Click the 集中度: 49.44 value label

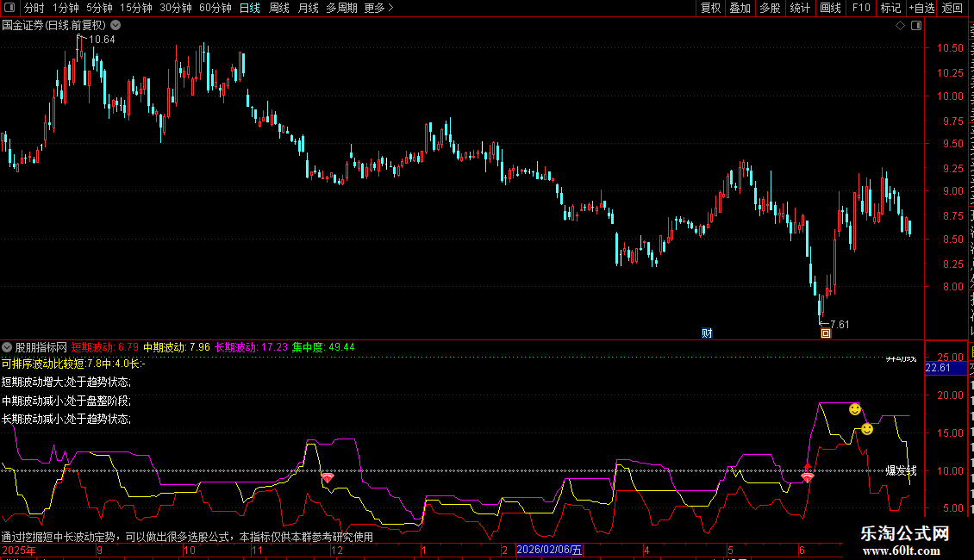point(323,347)
